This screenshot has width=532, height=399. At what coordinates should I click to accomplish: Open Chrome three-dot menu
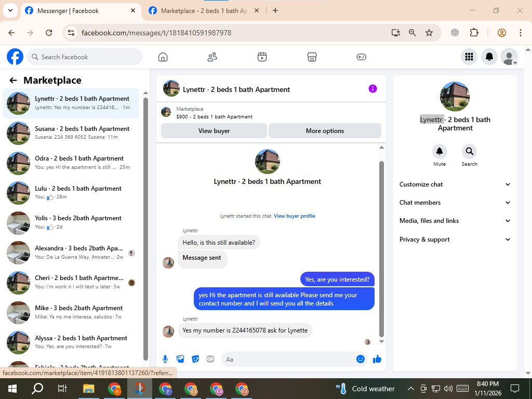pyautogui.click(x=521, y=33)
